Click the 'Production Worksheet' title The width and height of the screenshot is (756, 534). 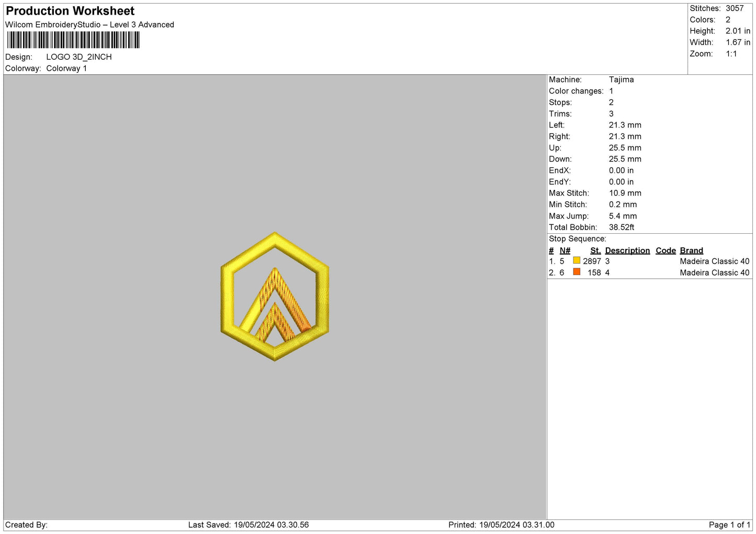coord(70,11)
